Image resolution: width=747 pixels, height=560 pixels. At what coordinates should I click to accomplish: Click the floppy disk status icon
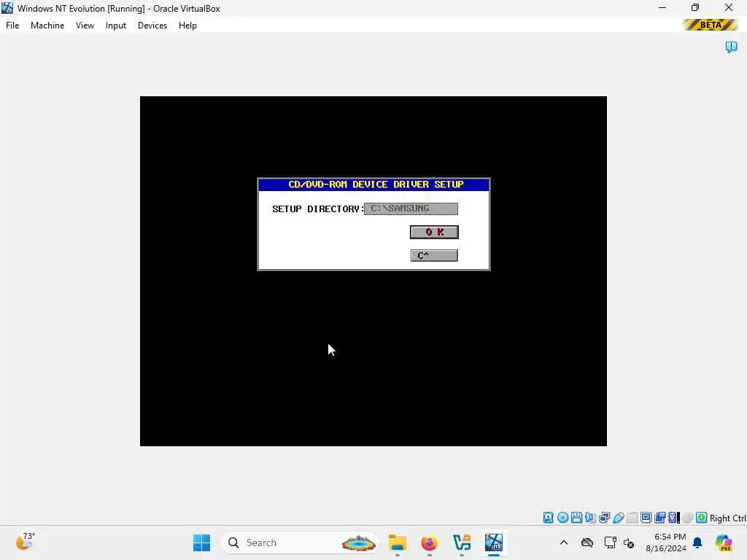click(x=576, y=518)
